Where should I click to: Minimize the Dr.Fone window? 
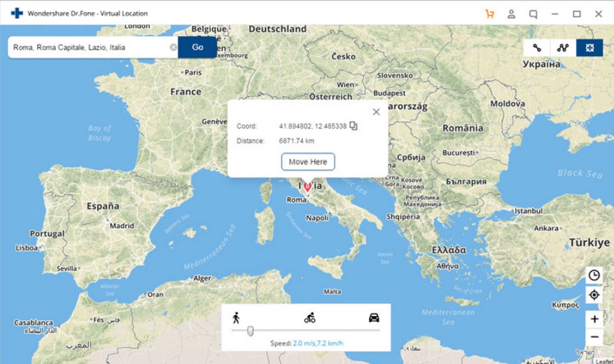tap(555, 14)
